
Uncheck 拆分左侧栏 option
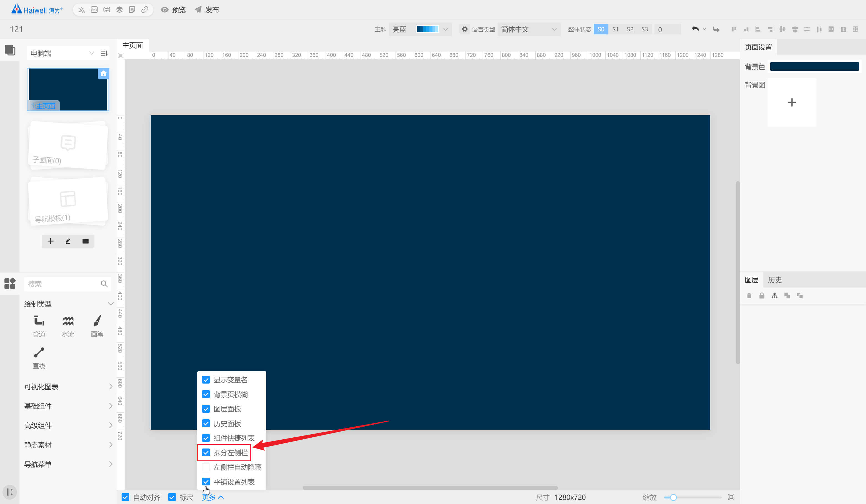coord(206,452)
